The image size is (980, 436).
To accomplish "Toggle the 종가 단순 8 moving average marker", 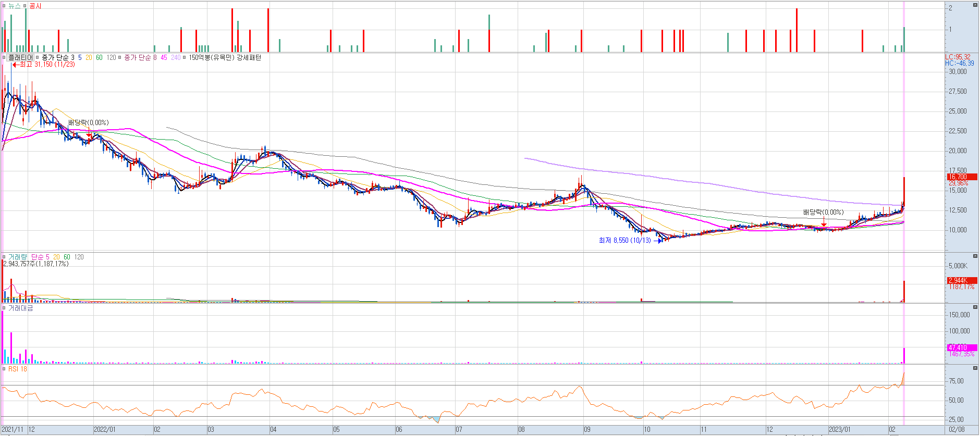I will 120,58.
